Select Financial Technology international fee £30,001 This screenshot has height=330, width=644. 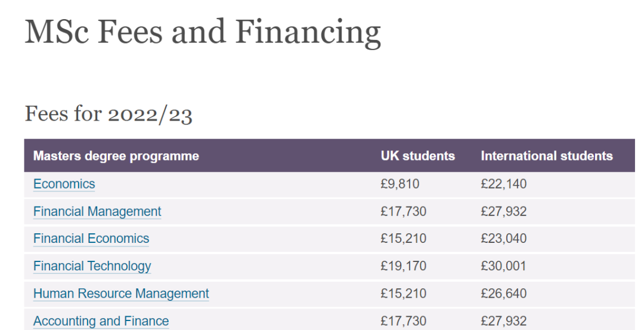[503, 266]
